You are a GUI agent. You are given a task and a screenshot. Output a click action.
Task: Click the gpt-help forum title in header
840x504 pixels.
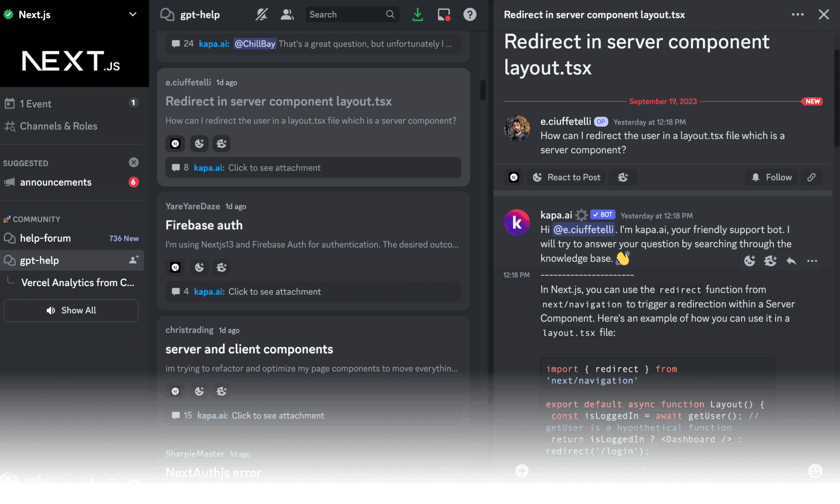pyautogui.click(x=200, y=14)
